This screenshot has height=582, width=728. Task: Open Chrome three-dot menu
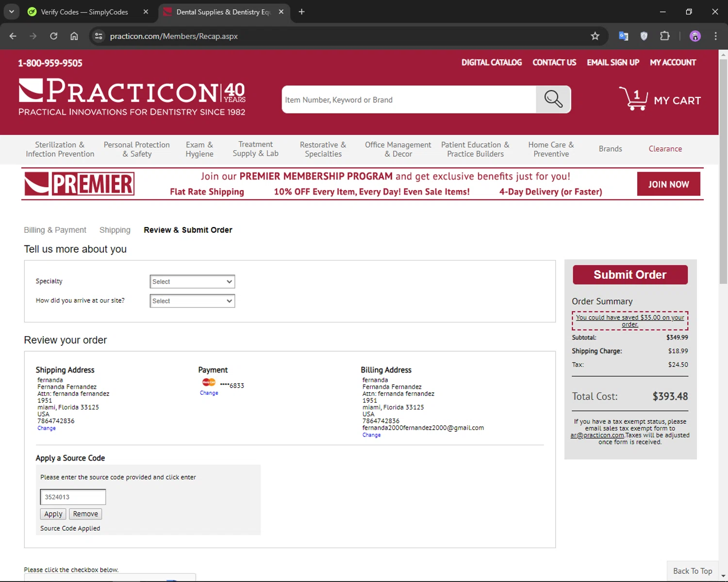coord(715,36)
